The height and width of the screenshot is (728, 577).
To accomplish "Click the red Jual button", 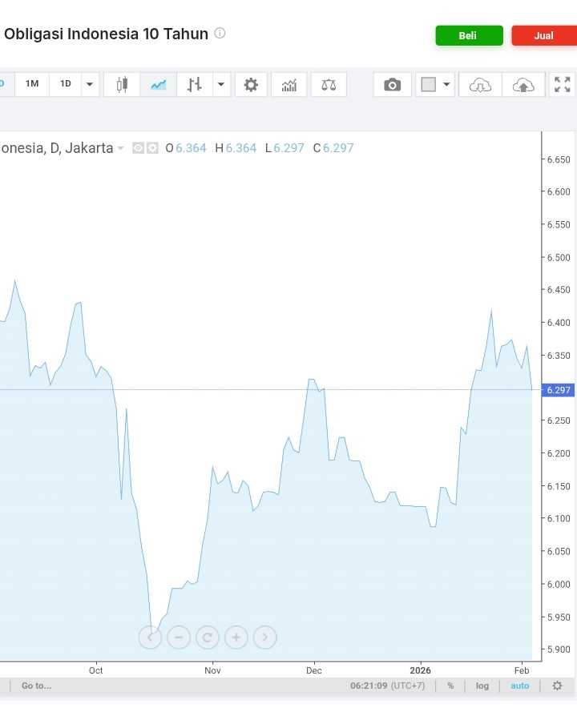I will tap(544, 36).
